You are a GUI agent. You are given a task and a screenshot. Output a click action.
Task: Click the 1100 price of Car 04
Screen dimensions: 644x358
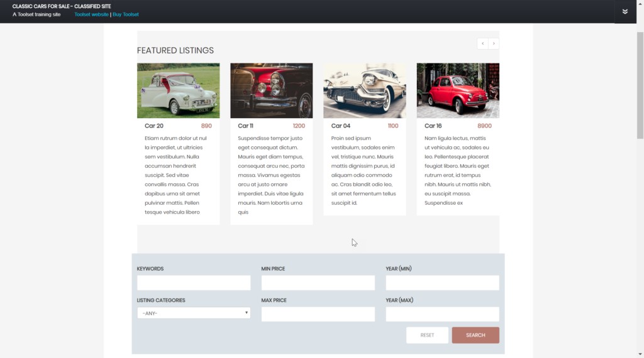tap(393, 126)
